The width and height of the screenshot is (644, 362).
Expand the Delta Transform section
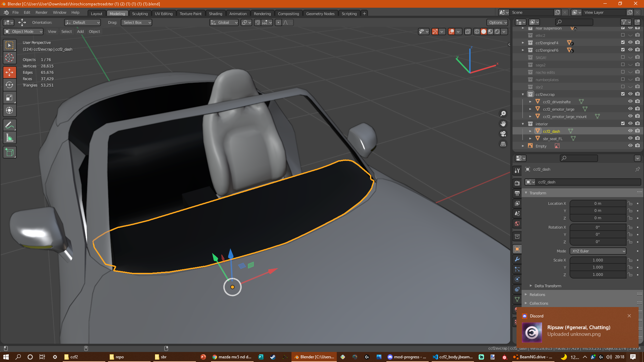coord(547,286)
